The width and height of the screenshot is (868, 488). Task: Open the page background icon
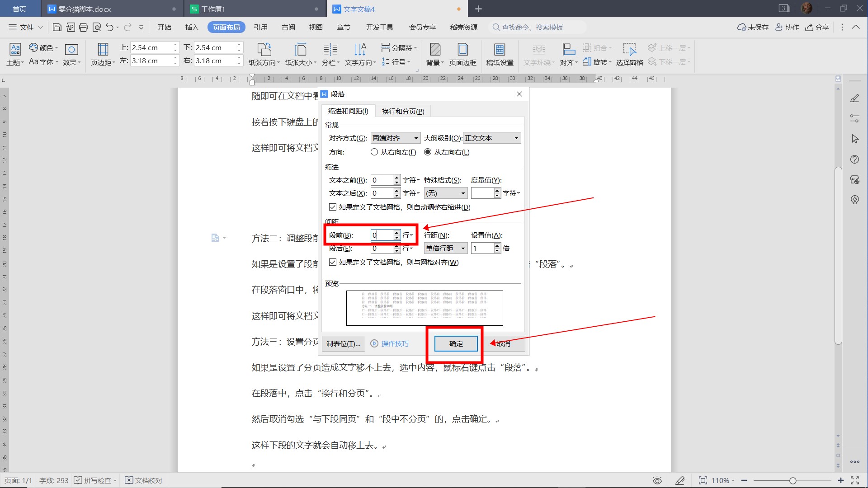pos(435,49)
